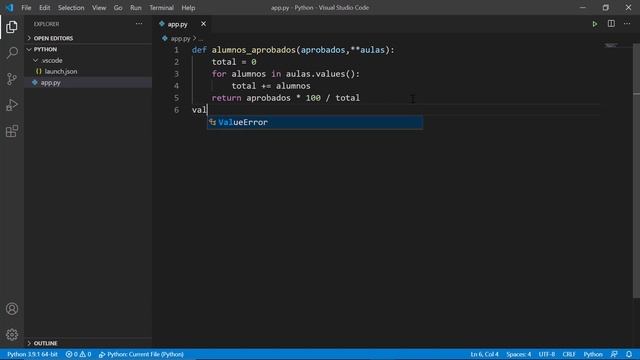
Task: Click the EXPLORER panel title
Action: [46, 24]
